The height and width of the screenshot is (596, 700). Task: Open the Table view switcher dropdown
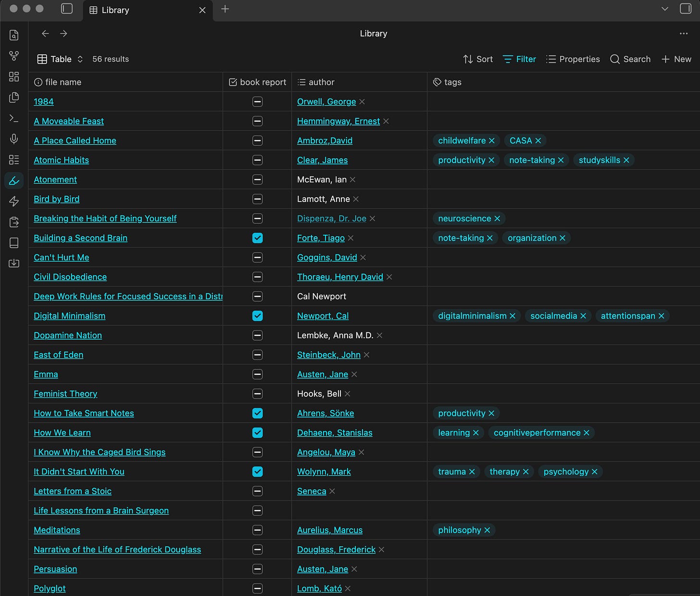[61, 59]
